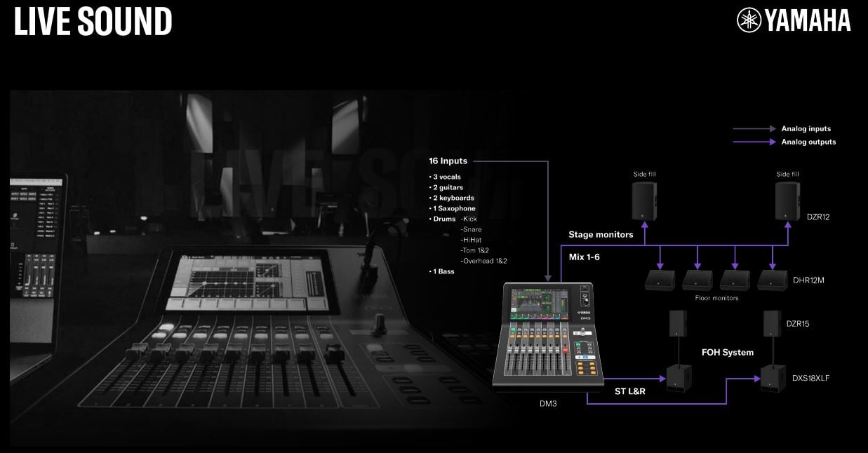Select the floor monitor next to DHR12M label
This screenshot has width=868, height=453.
(x=772, y=280)
